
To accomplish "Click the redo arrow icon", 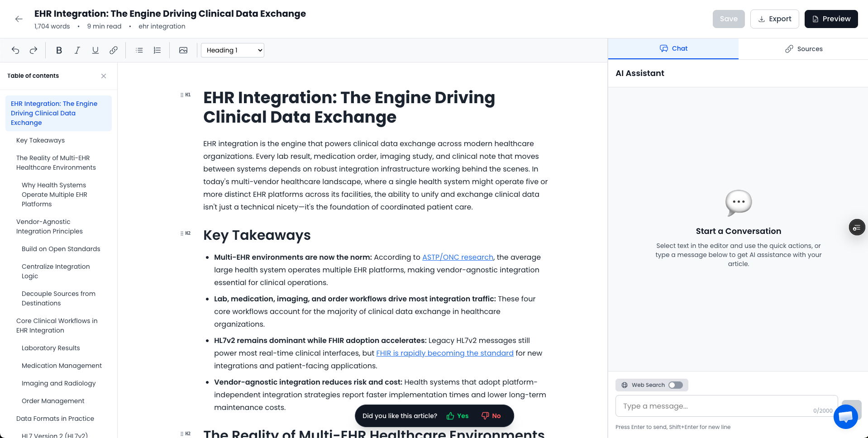I will pyautogui.click(x=33, y=50).
